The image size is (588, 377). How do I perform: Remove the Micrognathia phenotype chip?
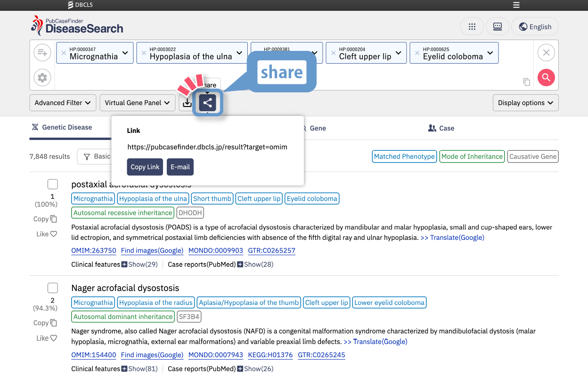pyautogui.click(x=64, y=53)
